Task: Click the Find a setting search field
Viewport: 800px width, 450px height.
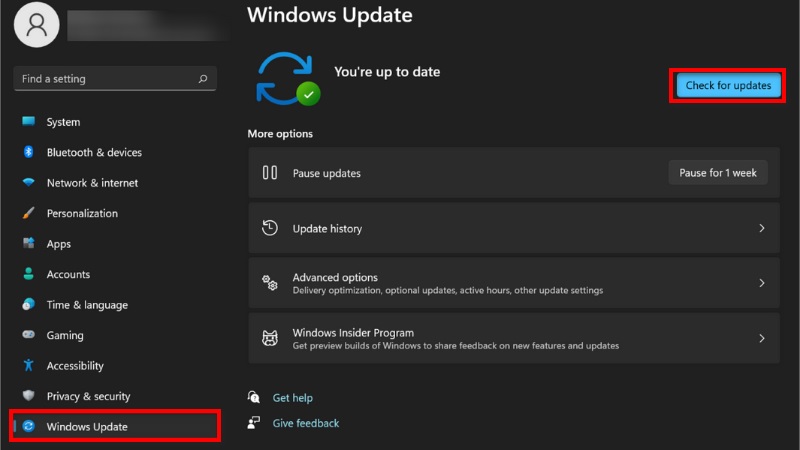Action: tap(115, 79)
